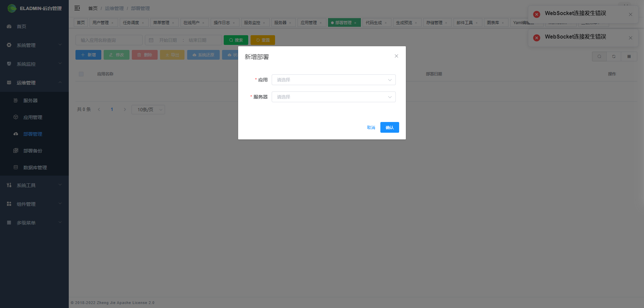Switch to the 代码生成 tab
This screenshot has width=644, height=308.
pos(375,22)
